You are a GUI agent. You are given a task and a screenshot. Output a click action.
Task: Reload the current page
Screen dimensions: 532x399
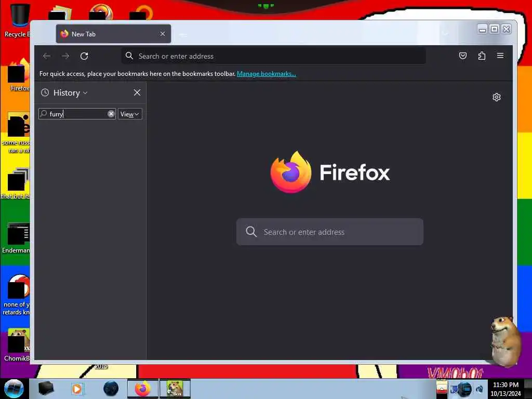(x=84, y=56)
